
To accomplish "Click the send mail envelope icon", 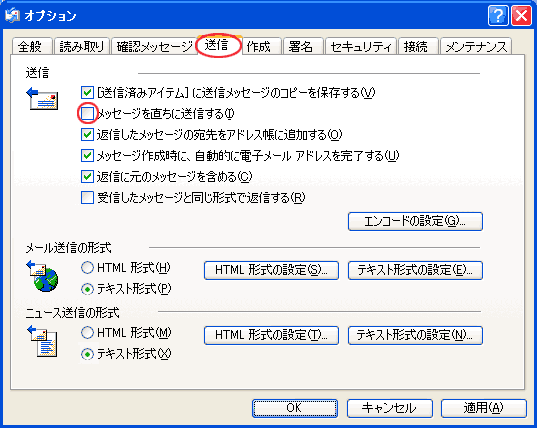I will [42, 99].
